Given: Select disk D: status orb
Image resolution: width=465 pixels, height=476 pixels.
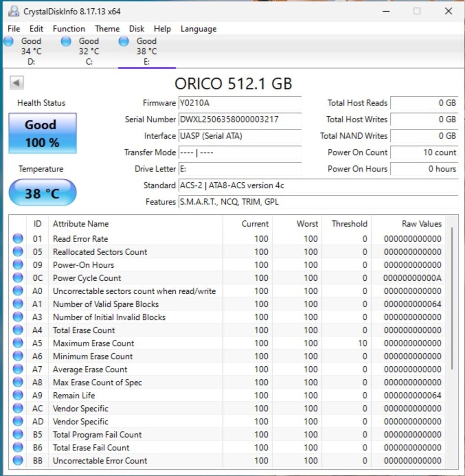Looking at the screenshot, I should [x=8, y=41].
